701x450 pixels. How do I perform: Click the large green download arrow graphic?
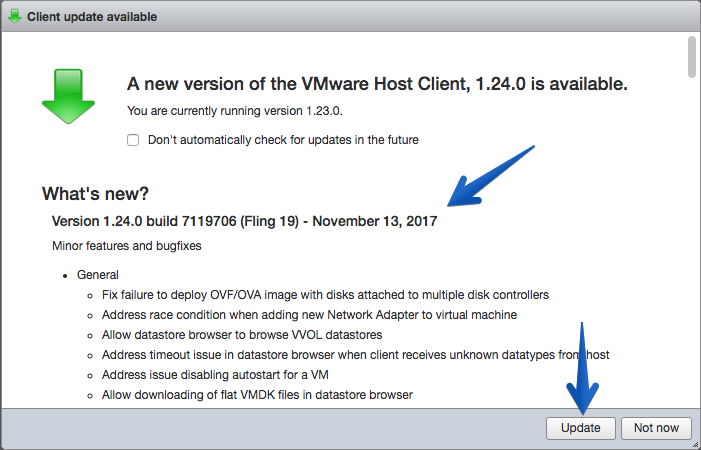[68, 96]
